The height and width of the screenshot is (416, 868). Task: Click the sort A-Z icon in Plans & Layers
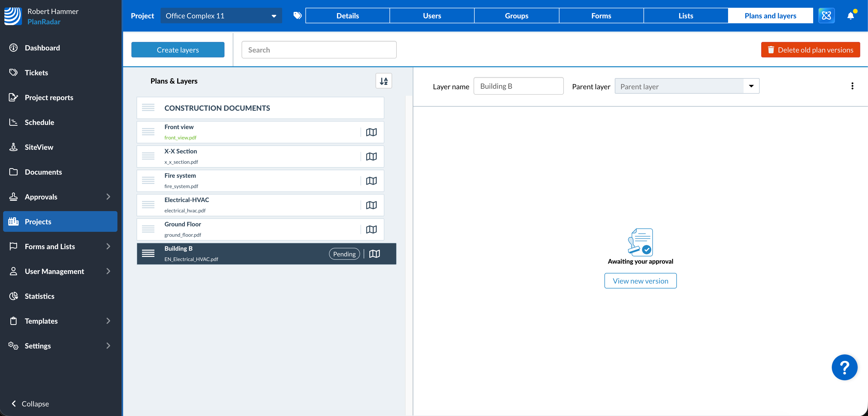tap(384, 81)
